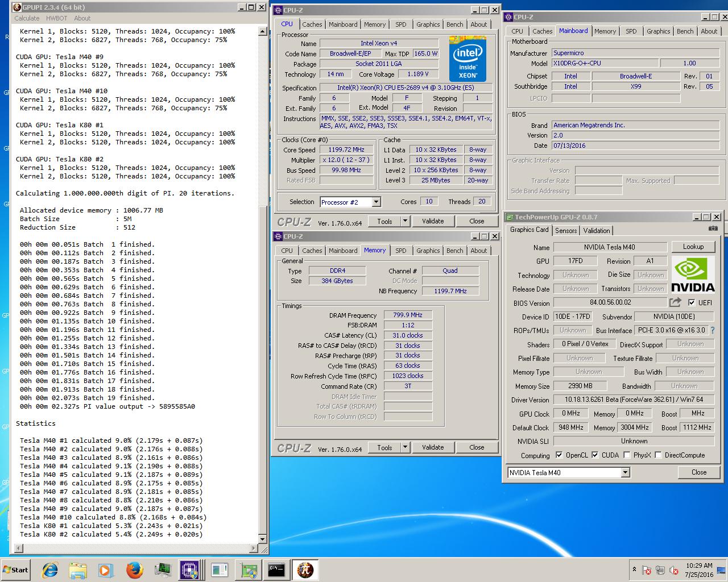Image resolution: width=728 pixels, height=582 pixels.
Task: Click Lookup button in GPU-Z
Action: [x=693, y=247]
